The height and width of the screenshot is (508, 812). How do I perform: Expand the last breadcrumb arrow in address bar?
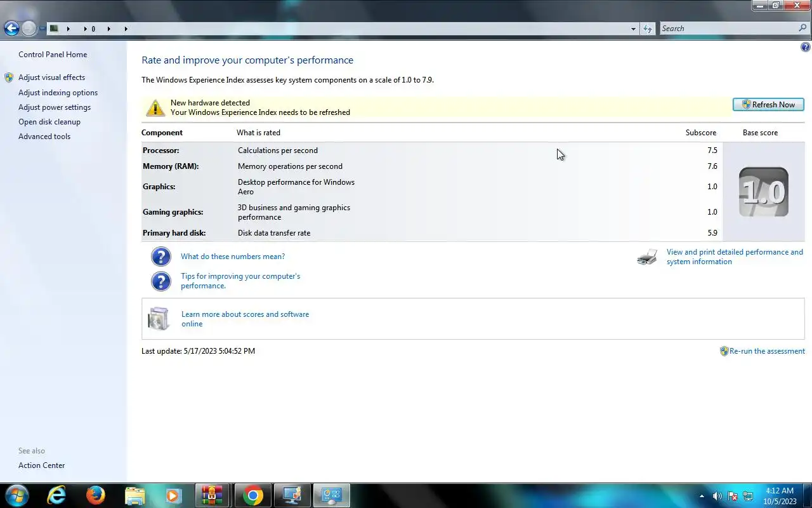pos(126,29)
